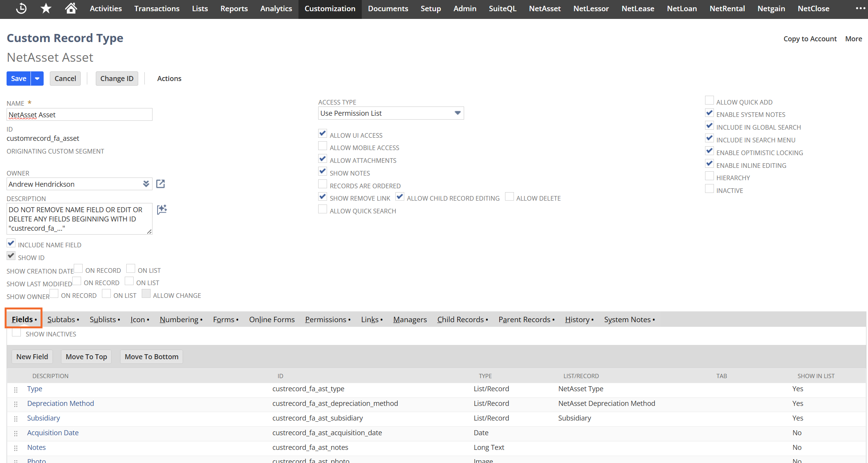Grab the drag handle for Depreciation Method row
The height and width of the screenshot is (463, 868).
(16, 404)
